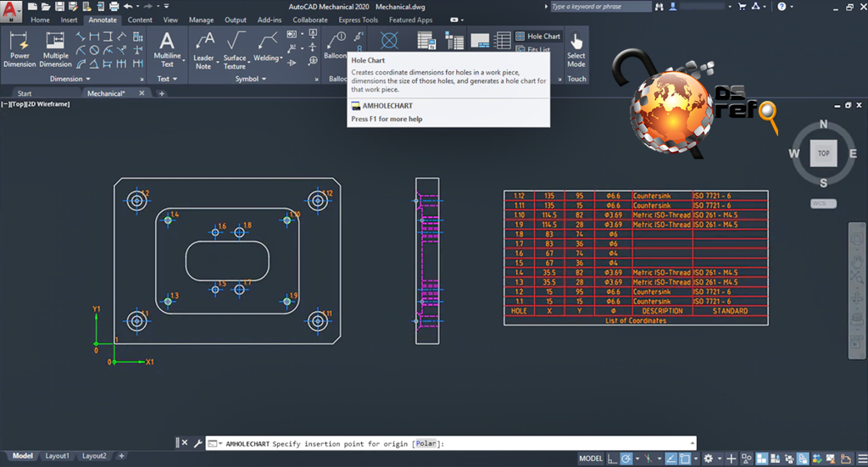Open the workspace gear dropdown arrow
Screen dimensions: 868x467
(719, 459)
